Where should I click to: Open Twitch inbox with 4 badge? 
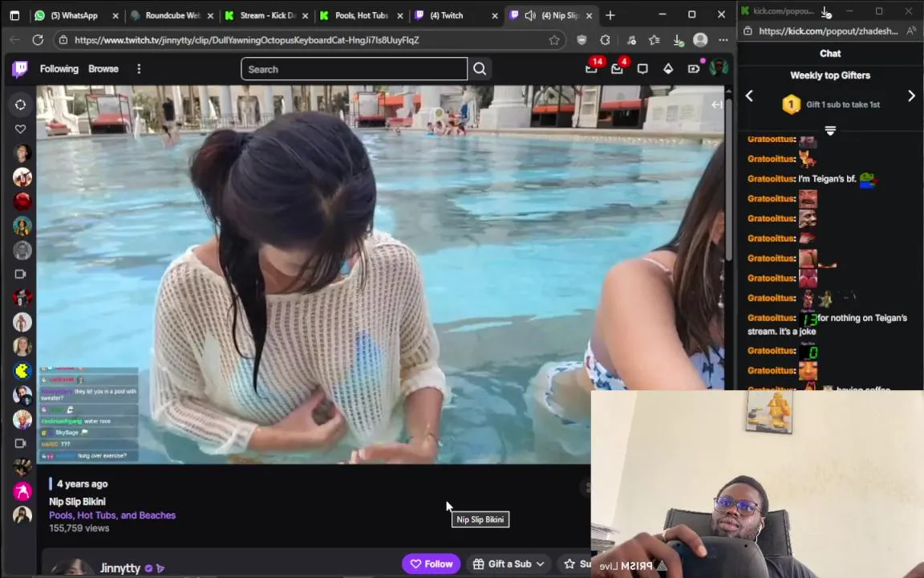click(x=617, y=68)
